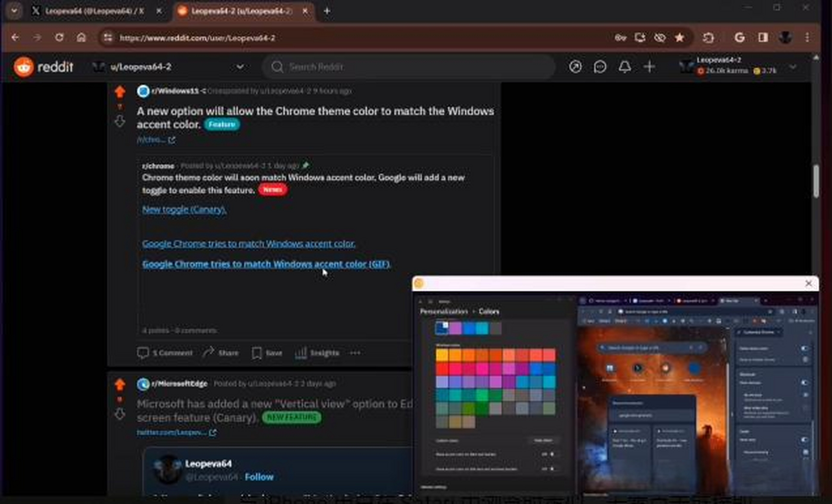
Task: Click the screen install icon in address bar
Action: pos(640,38)
